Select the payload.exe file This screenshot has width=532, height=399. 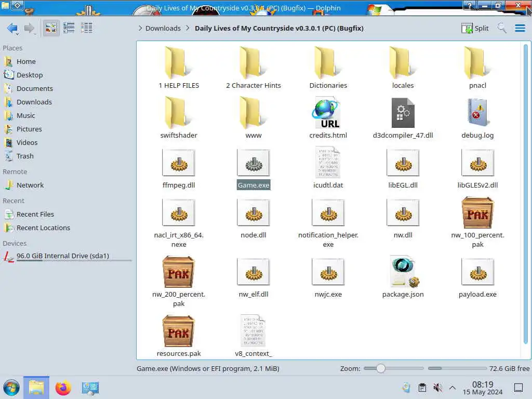click(478, 277)
